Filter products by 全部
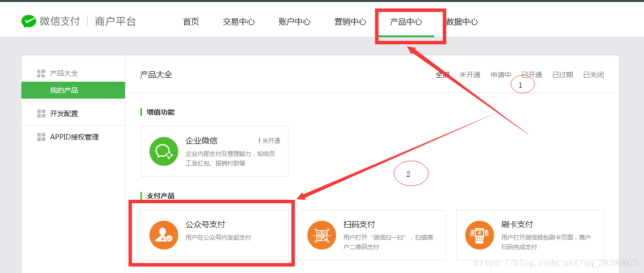 pos(443,75)
